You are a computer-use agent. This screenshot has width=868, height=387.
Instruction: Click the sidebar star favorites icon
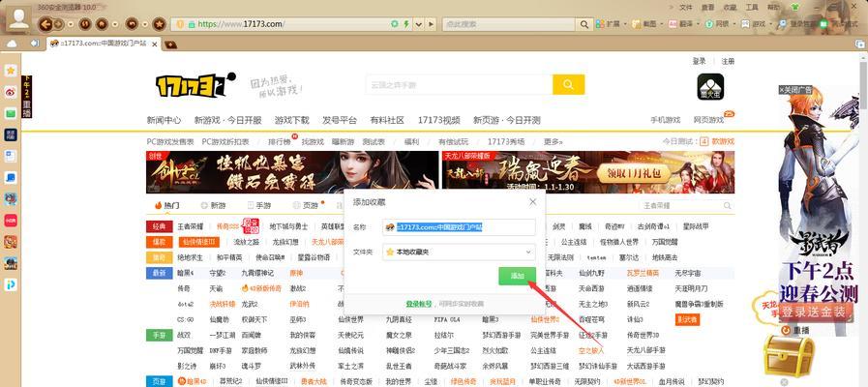(11, 71)
